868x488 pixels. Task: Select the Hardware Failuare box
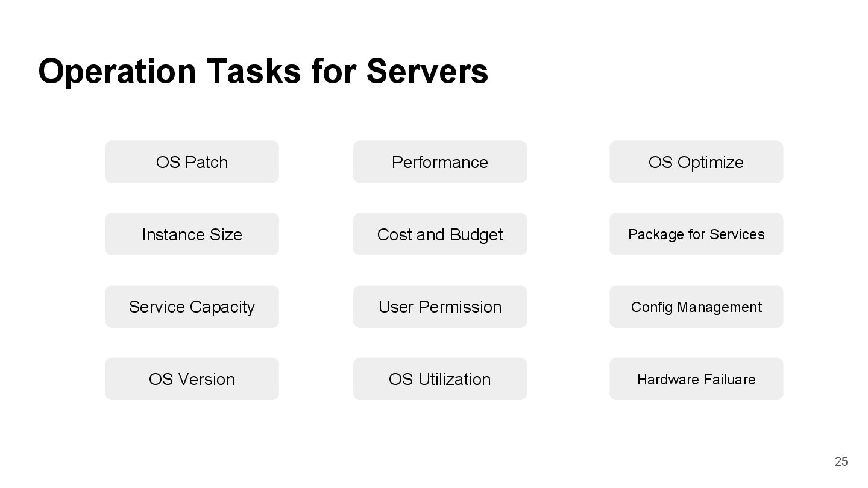[696, 379]
